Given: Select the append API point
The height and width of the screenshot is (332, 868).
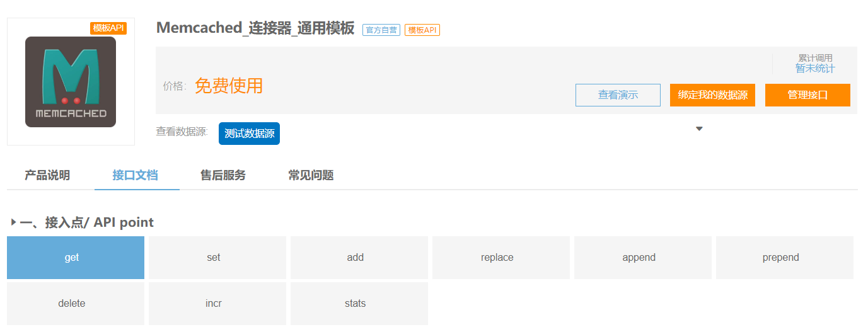Looking at the screenshot, I should click(x=643, y=258).
